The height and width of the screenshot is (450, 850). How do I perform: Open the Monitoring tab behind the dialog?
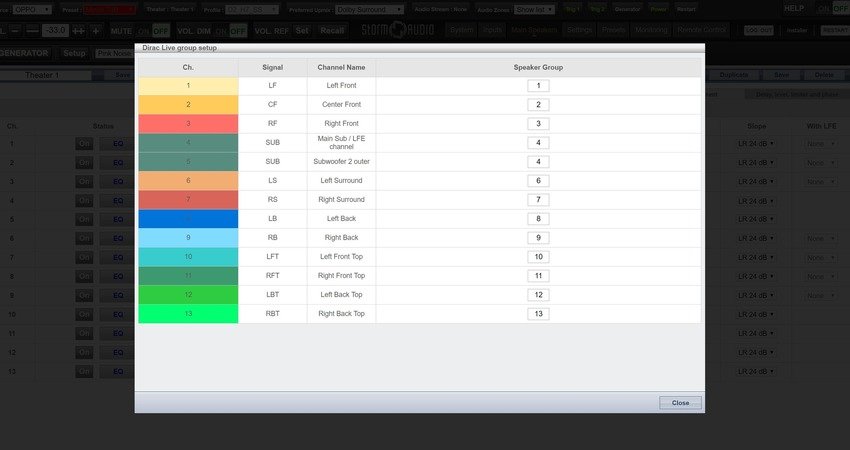coord(651,30)
